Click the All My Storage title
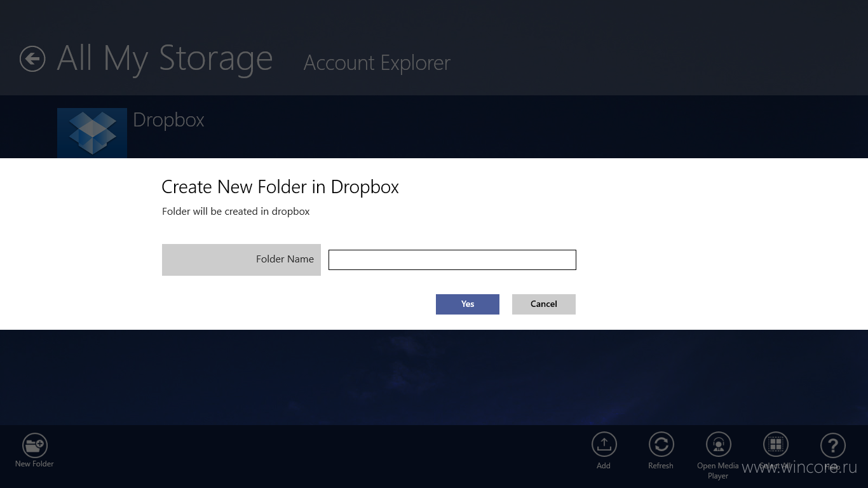The width and height of the screenshot is (868, 488). (x=165, y=58)
